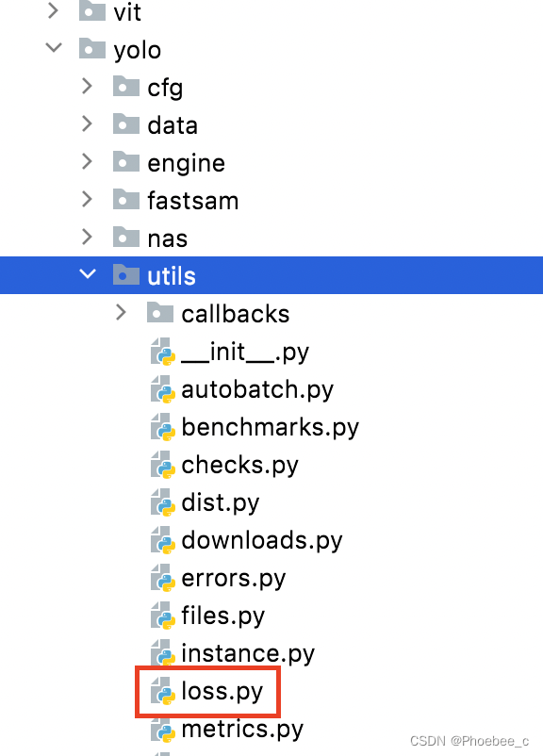The height and width of the screenshot is (756, 543).
Task: Click the downloads.py Python file icon
Action: (163, 540)
